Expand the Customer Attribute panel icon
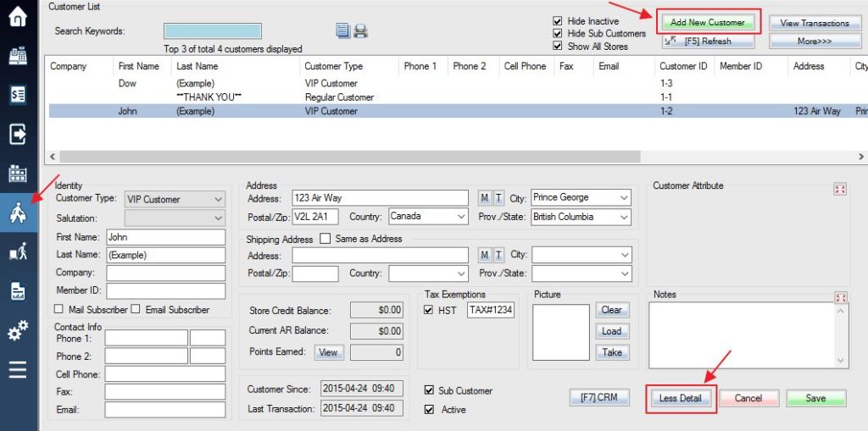The width and height of the screenshot is (868, 431). coord(840,189)
